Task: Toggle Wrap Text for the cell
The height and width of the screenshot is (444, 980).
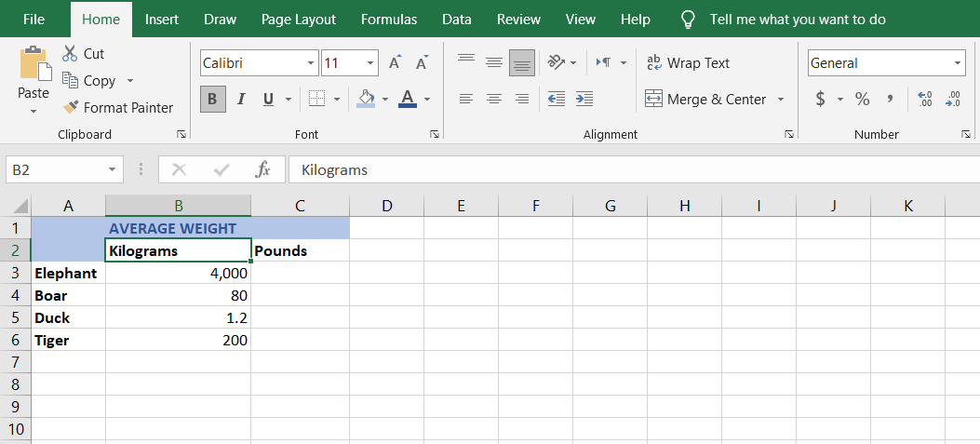Action: (x=688, y=63)
